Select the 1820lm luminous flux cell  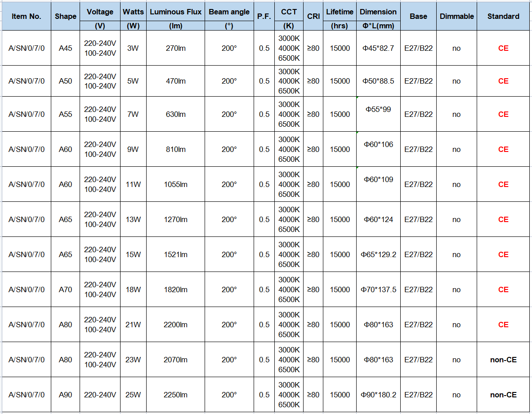(x=176, y=289)
